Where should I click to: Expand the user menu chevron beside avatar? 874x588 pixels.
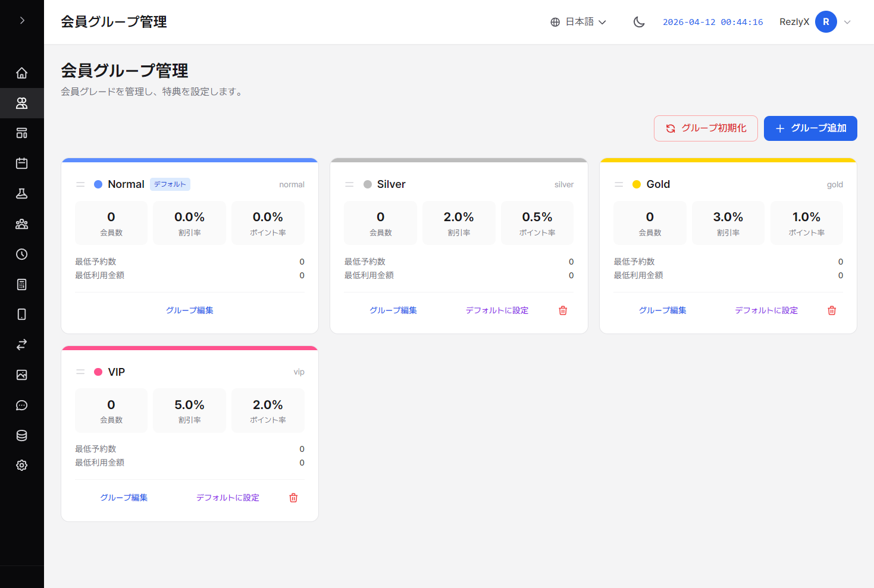[x=848, y=22]
